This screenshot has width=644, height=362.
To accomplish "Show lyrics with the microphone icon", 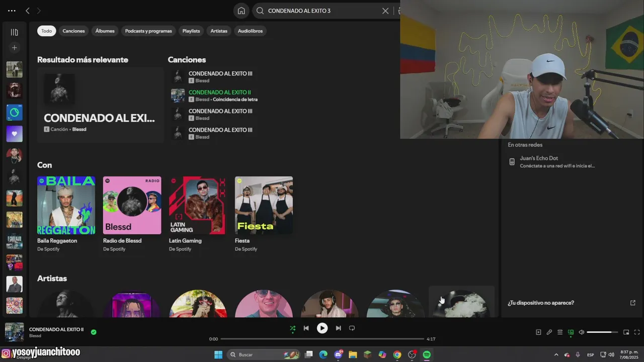I will [549, 332].
